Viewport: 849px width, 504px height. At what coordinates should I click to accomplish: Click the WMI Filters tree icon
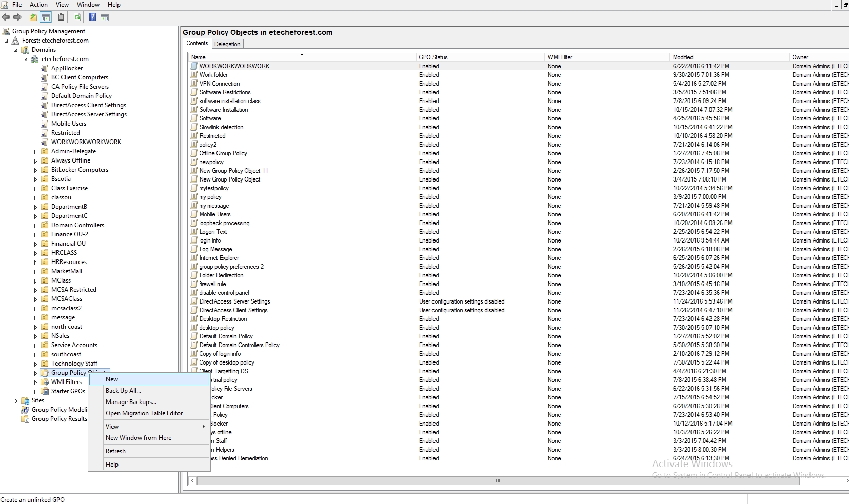(x=45, y=382)
